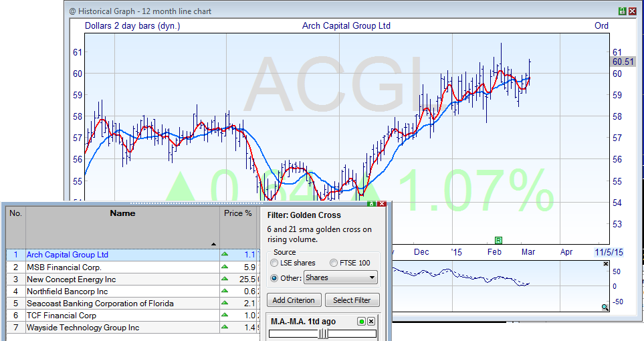Select Arch Capital Group Ltd in the list
This screenshot has width=644, height=341.
click(x=68, y=255)
